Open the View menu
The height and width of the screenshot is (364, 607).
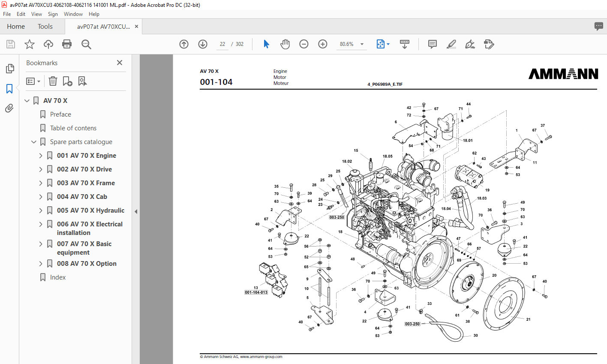(x=36, y=14)
